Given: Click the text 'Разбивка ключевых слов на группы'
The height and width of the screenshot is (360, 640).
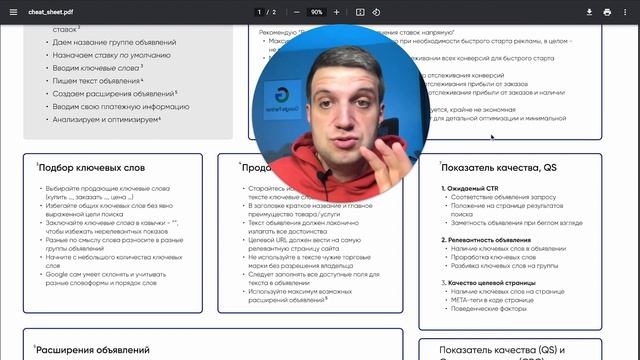Looking at the screenshot, I should coord(504,266).
